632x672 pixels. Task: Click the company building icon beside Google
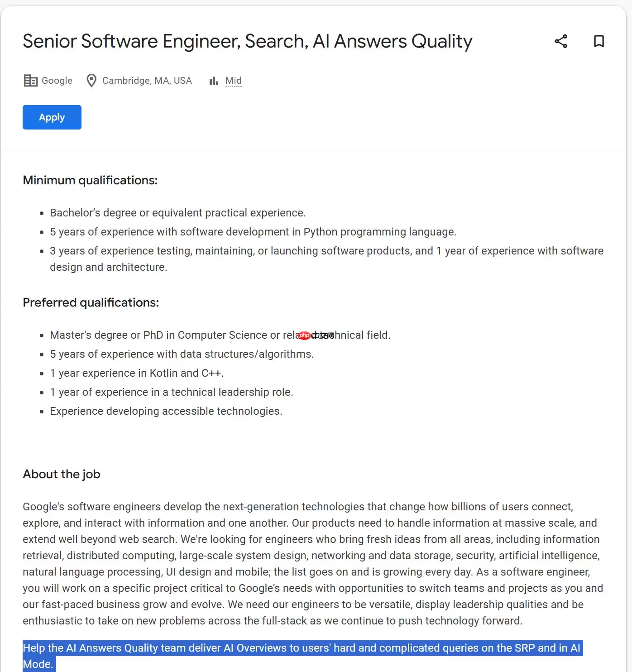pyautogui.click(x=30, y=81)
